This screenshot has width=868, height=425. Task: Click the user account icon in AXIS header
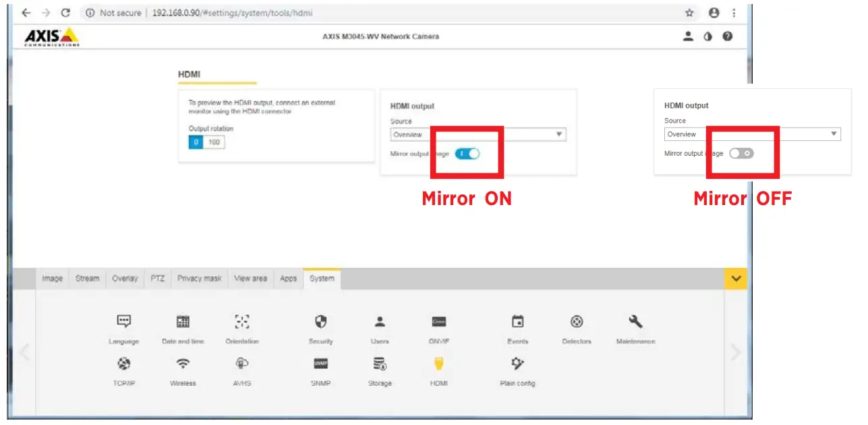point(688,36)
